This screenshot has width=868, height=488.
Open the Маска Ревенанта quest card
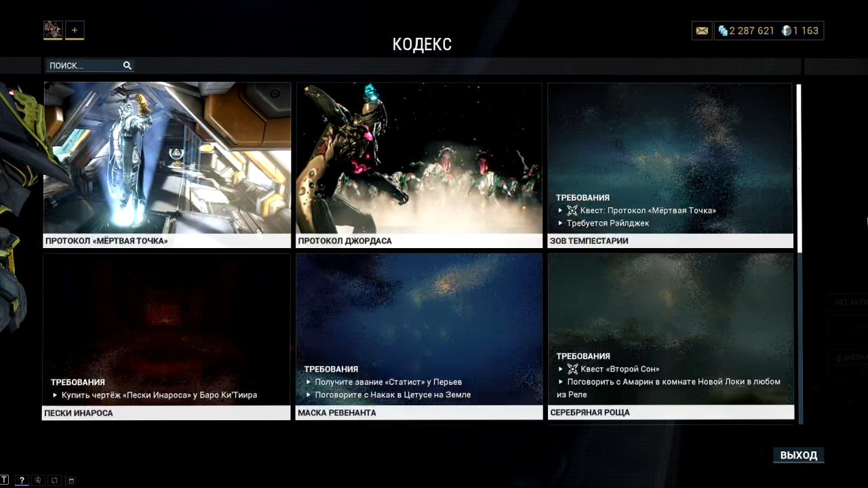click(419, 337)
